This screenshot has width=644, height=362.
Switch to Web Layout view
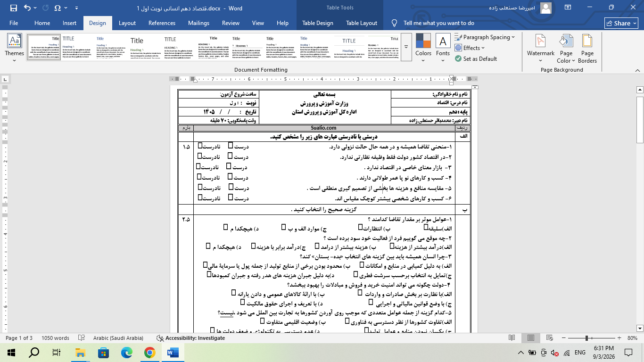click(550, 338)
